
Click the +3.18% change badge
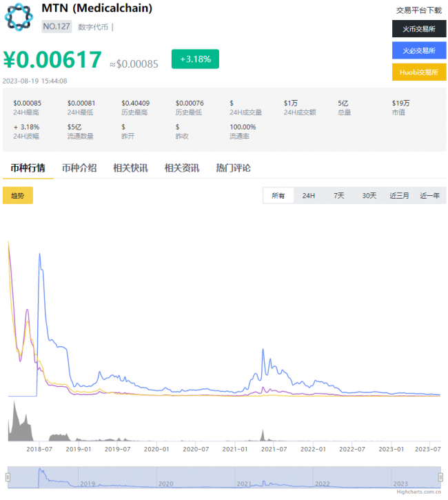(195, 59)
